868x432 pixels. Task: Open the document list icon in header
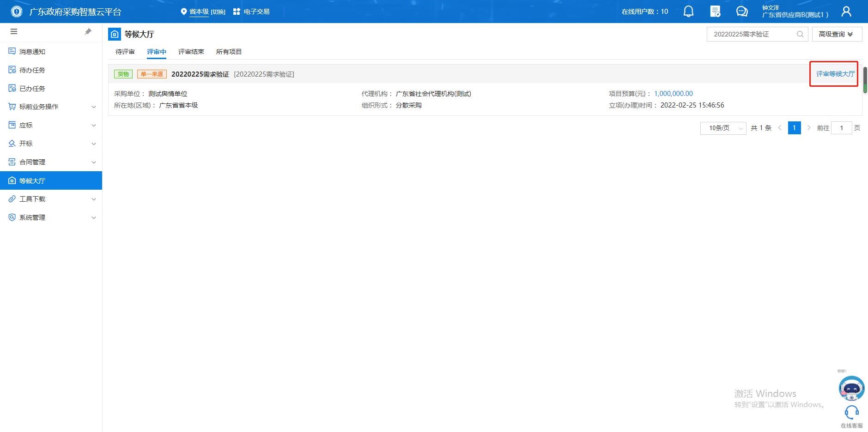click(x=715, y=12)
